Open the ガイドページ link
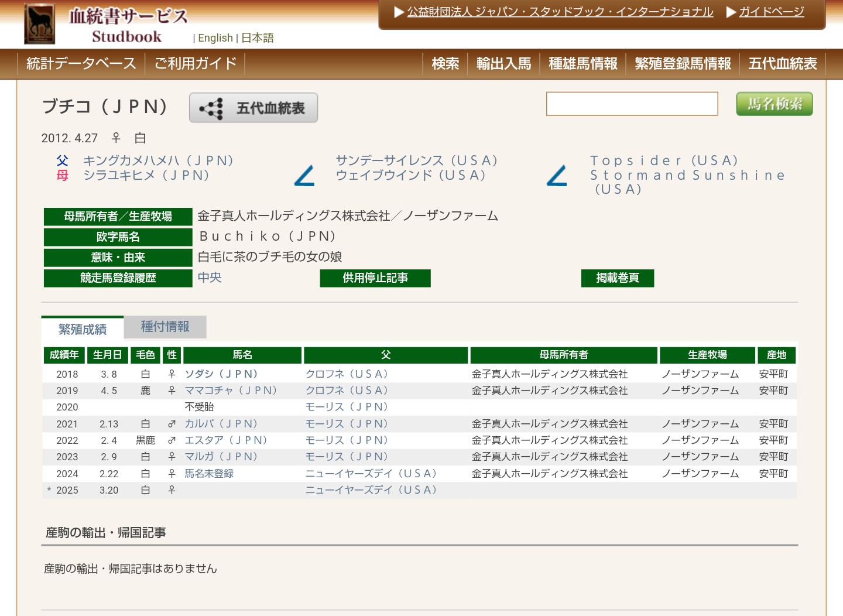Viewport: 843px width, 616px height. coord(771,12)
